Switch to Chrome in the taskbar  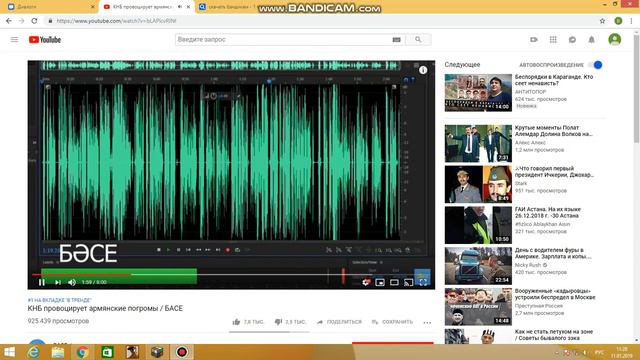tap(82, 352)
